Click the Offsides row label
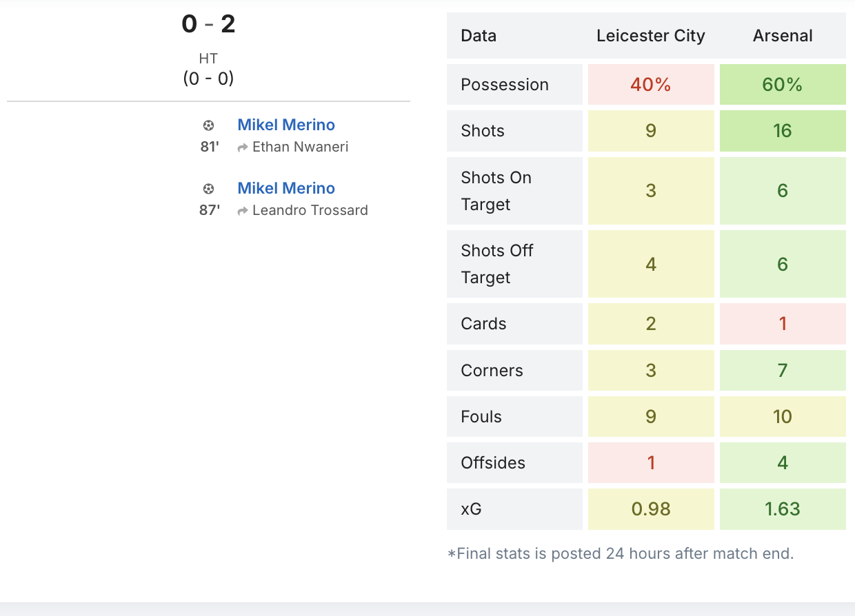 493,463
